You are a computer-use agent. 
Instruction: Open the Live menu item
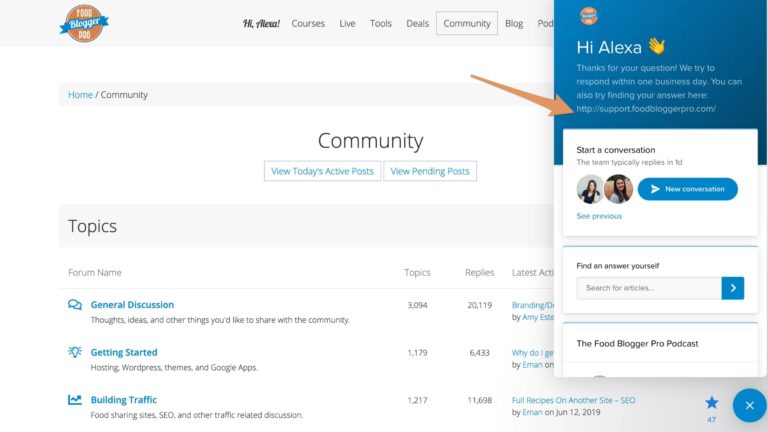coord(347,24)
